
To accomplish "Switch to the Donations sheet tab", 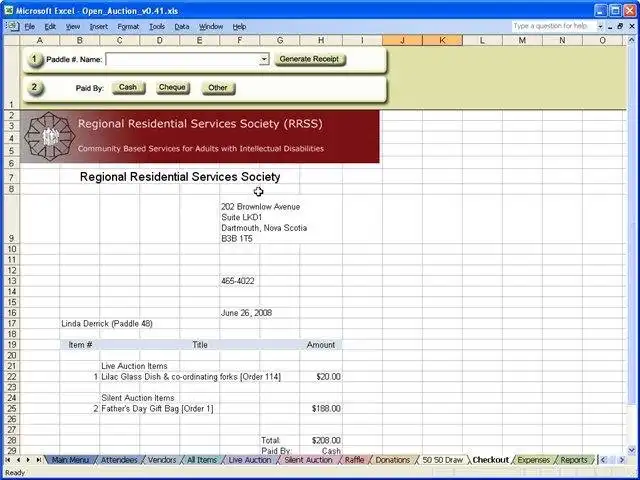I will pyautogui.click(x=392, y=460).
